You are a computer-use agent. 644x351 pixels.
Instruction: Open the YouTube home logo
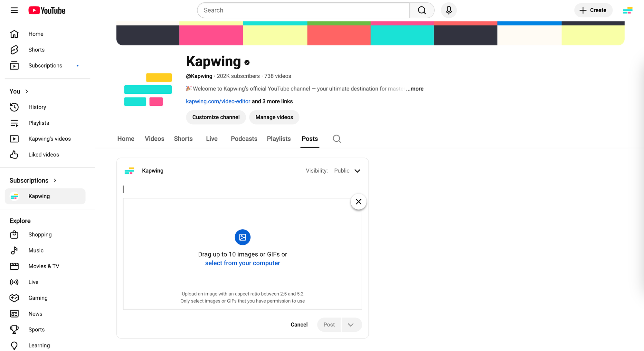(46, 10)
